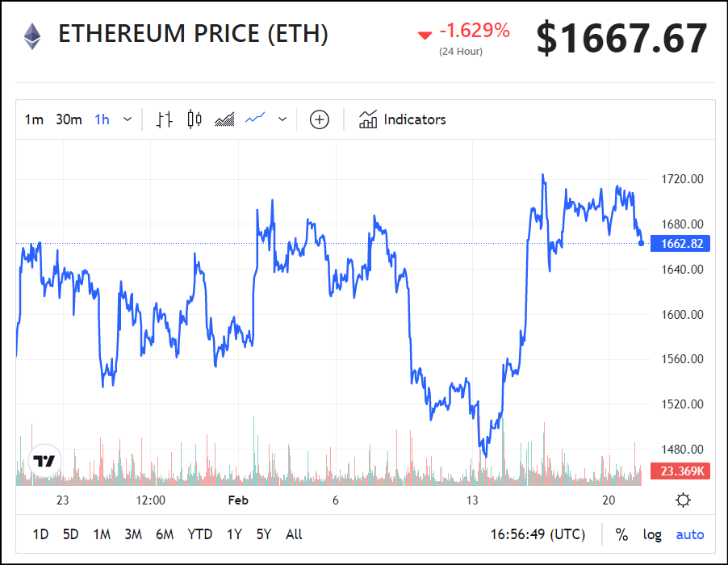The width and height of the screenshot is (728, 565).
Task: Expand the time interval dropdown arrow
Action: 128,119
